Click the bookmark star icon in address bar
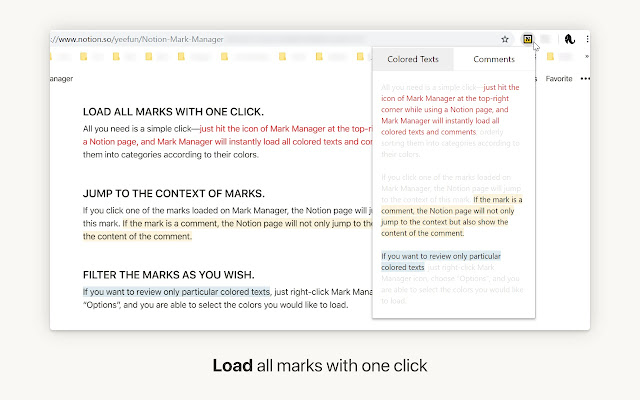Screen dimensions: 640x400 click(505, 39)
